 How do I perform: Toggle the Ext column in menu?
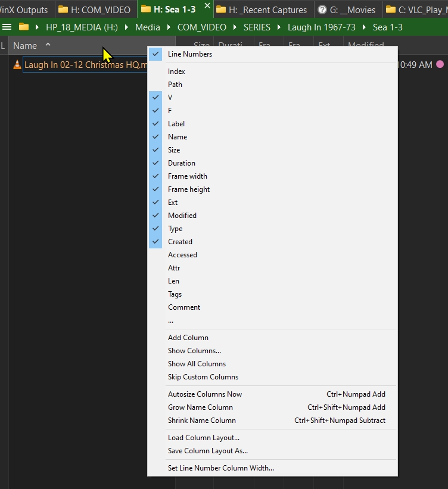point(273,203)
